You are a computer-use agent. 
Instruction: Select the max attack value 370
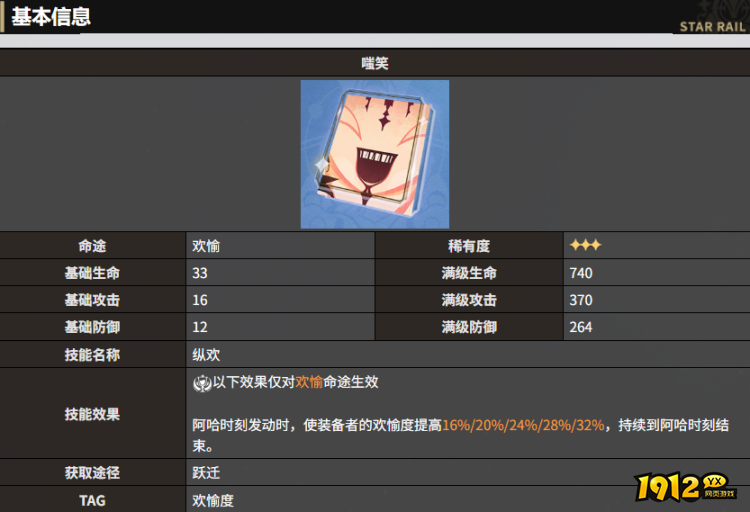[x=581, y=300]
